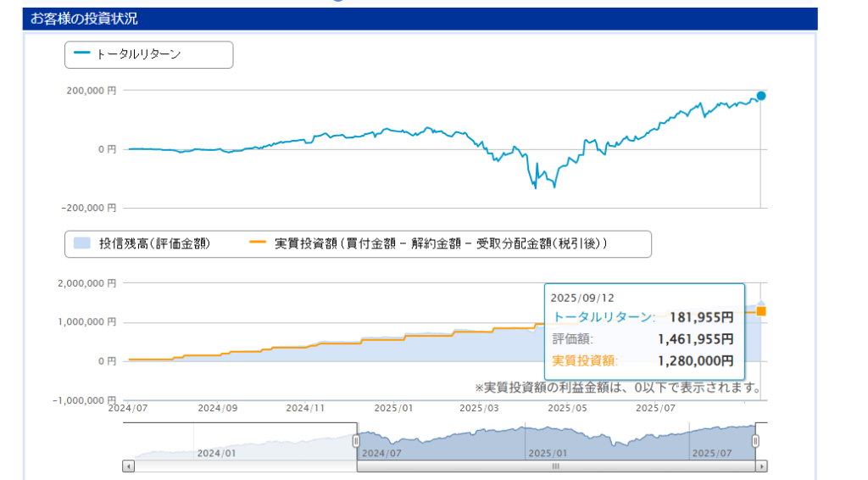Viewport: 868px width, 480px height.
Task: Click the orange square marker on the investment line
Action: coord(761,311)
